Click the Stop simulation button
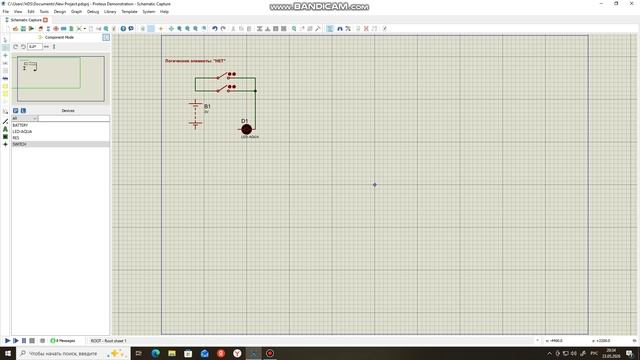Image resolution: width=640 pixels, height=360 pixels. pos(32,340)
